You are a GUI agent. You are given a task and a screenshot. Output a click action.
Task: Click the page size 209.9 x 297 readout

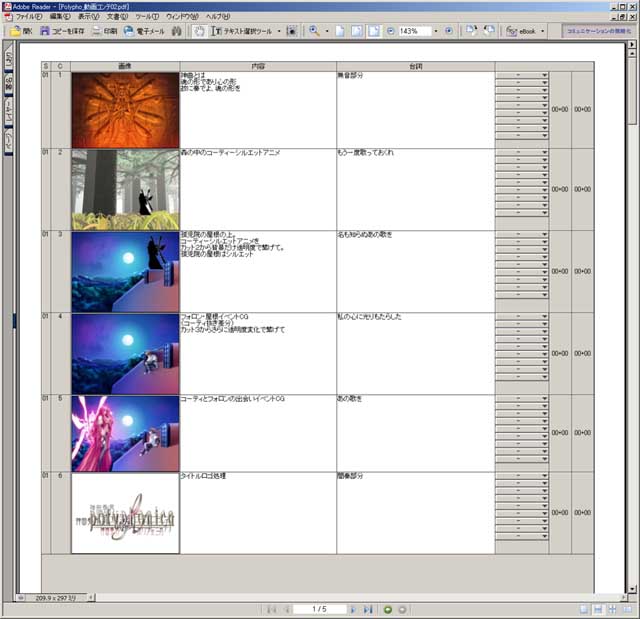coord(56,598)
